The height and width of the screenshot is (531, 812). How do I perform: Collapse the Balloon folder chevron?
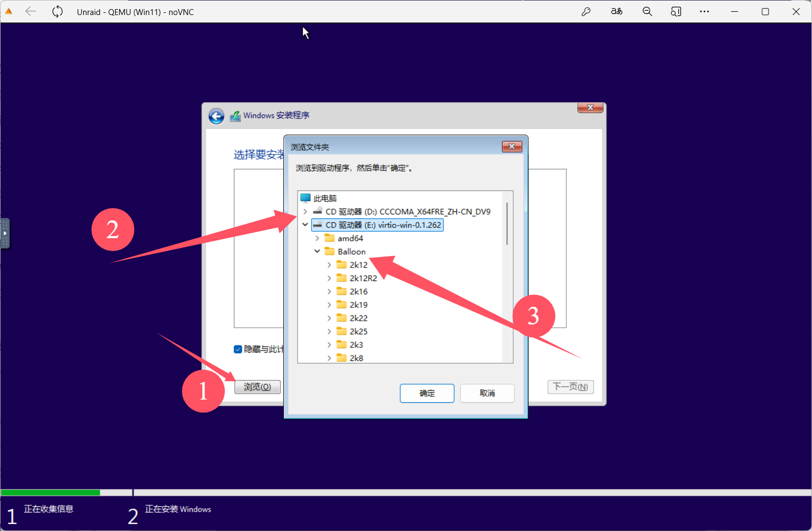point(317,252)
